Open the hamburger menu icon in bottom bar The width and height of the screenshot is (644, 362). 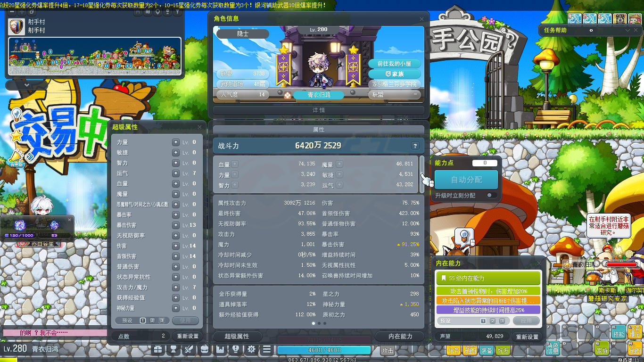[x=267, y=349]
